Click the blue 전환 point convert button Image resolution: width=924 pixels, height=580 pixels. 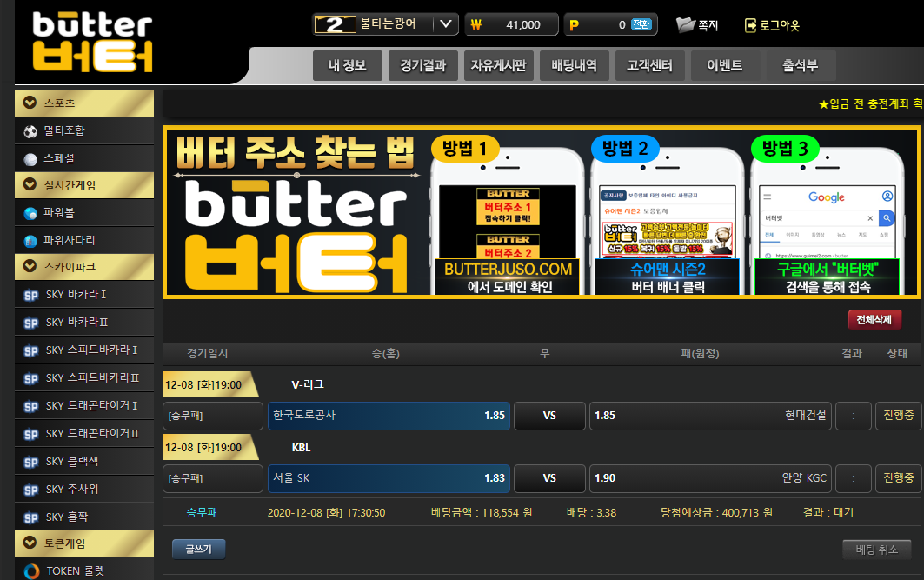click(x=641, y=24)
